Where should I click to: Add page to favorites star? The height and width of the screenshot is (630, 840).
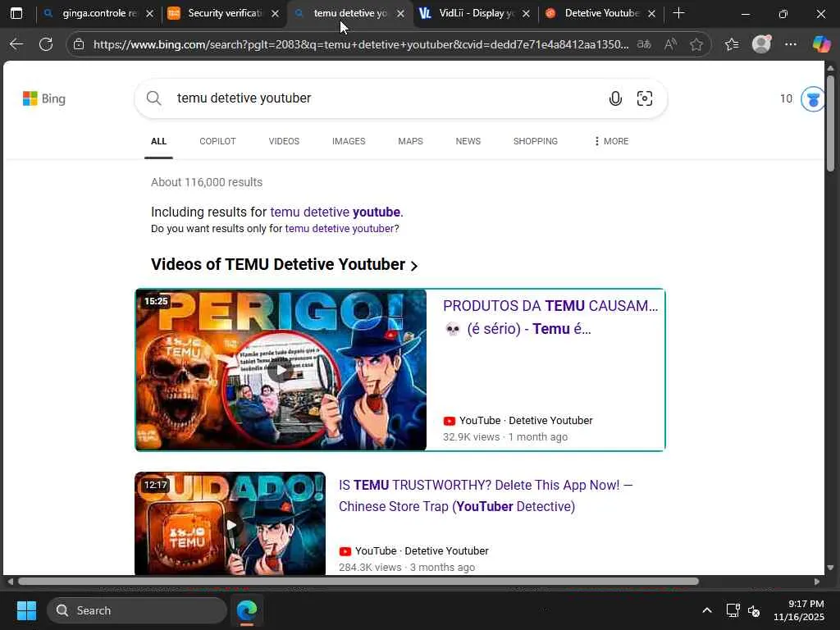click(696, 44)
